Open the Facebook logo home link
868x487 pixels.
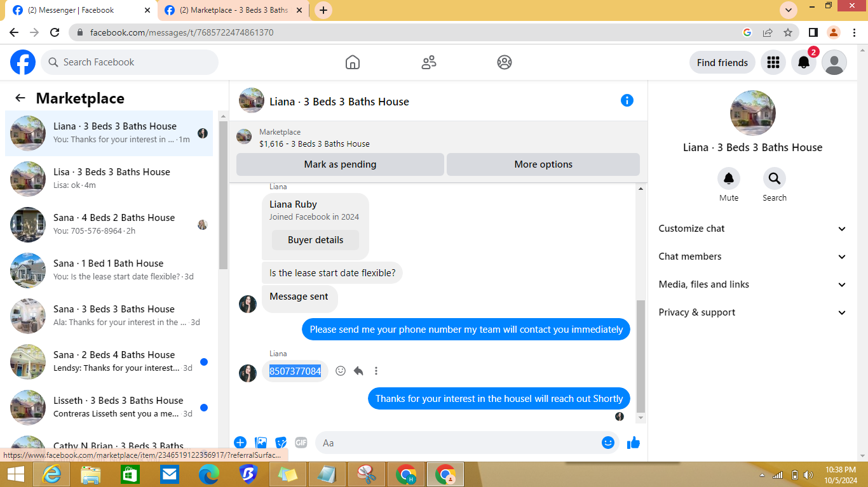point(23,62)
